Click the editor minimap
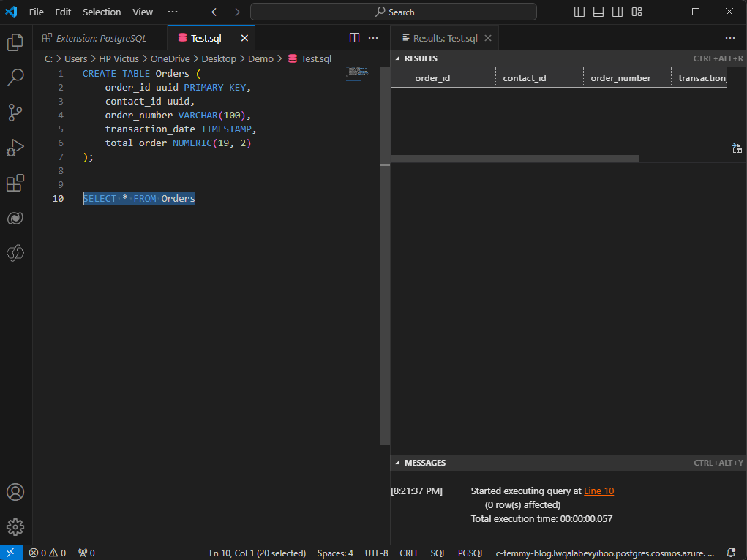This screenshot has height=560, width=747. pos(357,74)
